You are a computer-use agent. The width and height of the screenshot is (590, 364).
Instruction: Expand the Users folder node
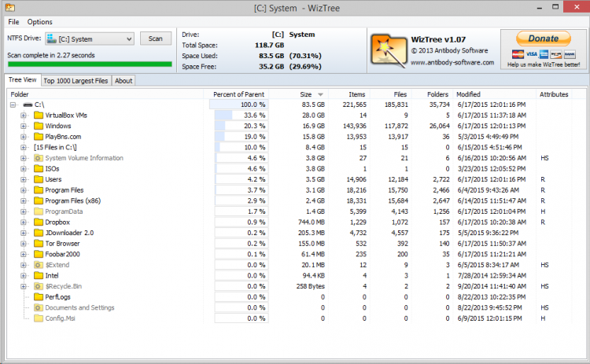point(24,179)
